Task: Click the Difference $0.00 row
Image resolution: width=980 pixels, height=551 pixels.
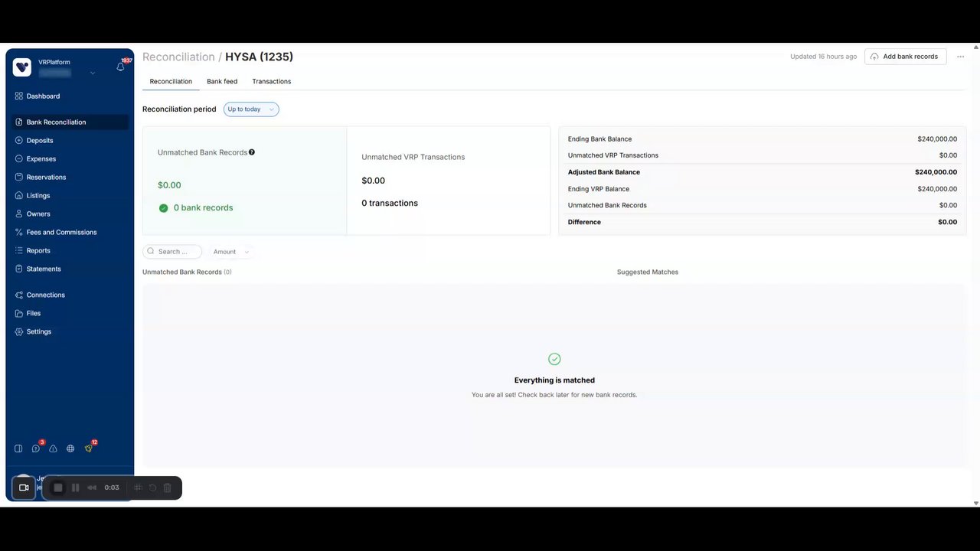Action: point(763,222)
